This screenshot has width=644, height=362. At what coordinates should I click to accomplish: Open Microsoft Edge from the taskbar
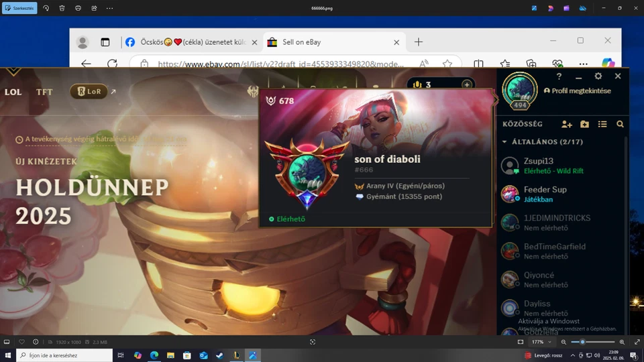[154, 355]
